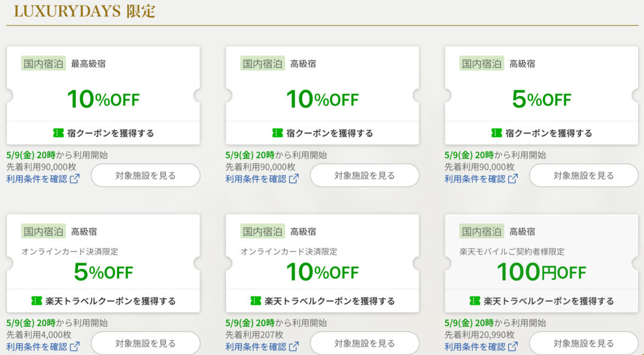View 対象施設を見る for 先着利用207枚 coupon
The width and height of the screenshot is (644, 355).
click(x=365, y=343)
